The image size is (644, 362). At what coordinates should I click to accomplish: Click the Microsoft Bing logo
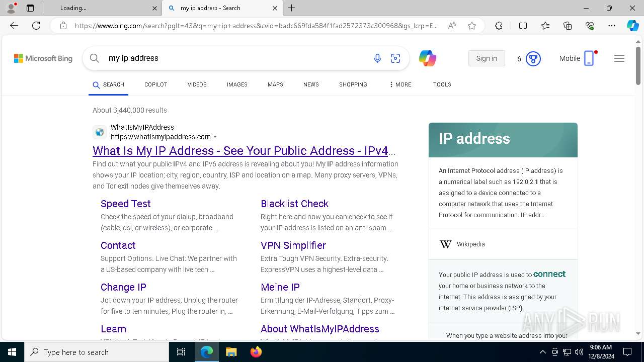[x=43, y=58]
